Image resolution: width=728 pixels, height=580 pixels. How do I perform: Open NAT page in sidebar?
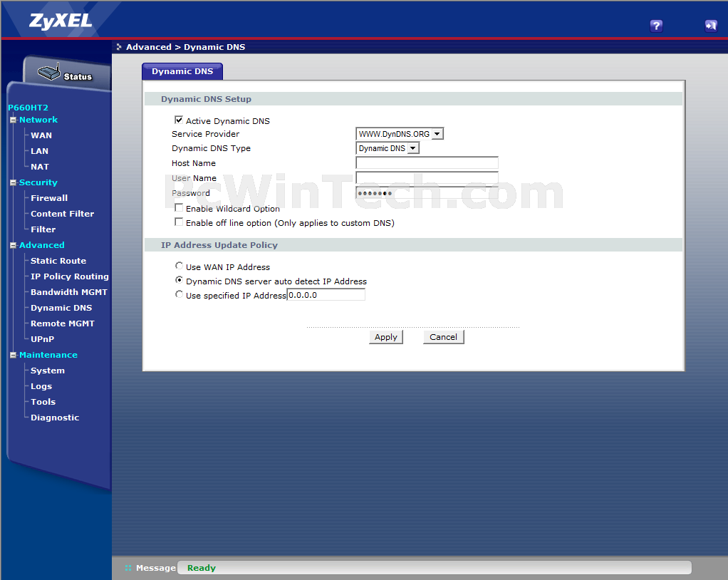(x=40, y=167)
